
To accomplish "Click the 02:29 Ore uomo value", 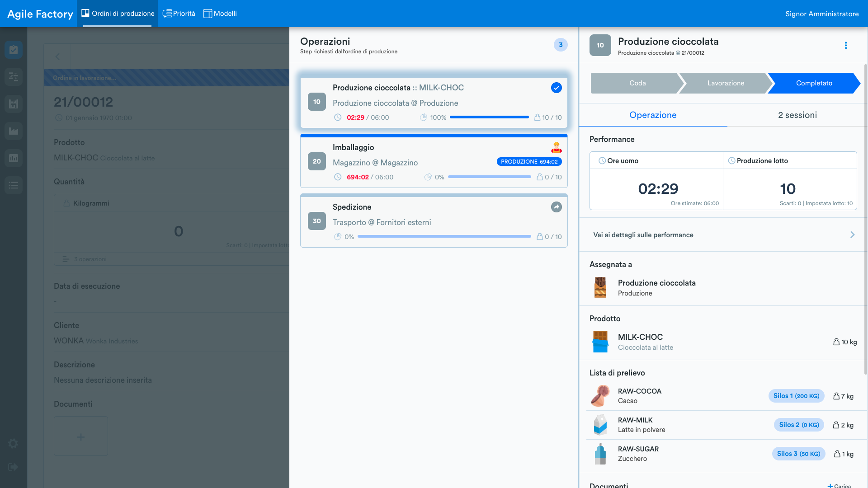I will click(658, 189).
